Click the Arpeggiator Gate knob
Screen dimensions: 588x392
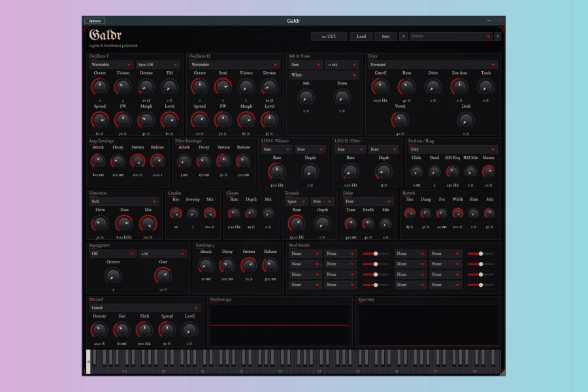163,276
